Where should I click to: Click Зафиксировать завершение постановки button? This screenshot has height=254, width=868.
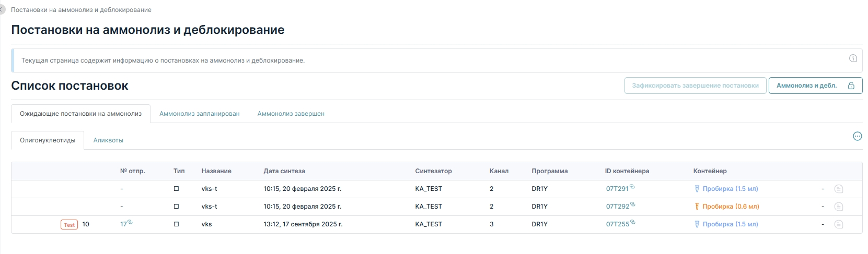coord(695,86)
